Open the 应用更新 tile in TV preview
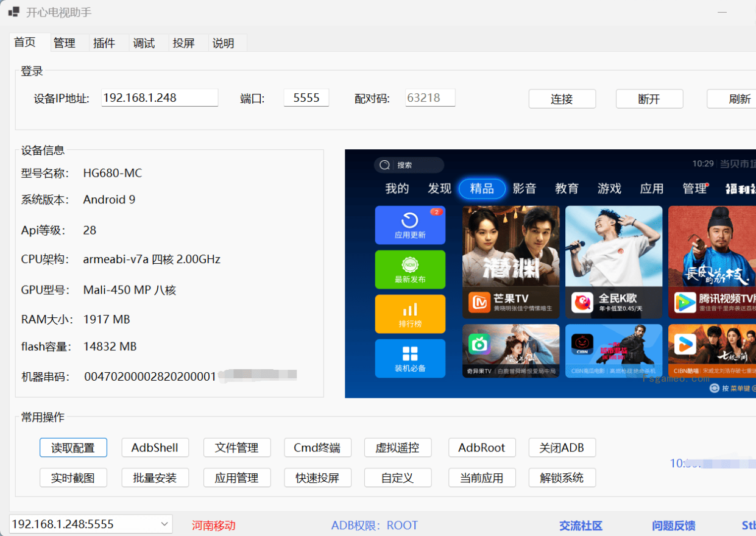 410,225
